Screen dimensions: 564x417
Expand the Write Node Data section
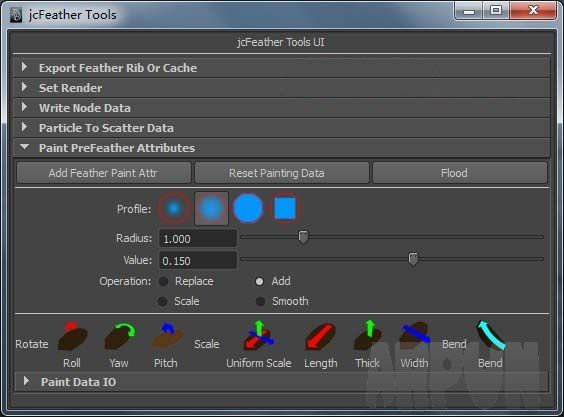(282, 108)
